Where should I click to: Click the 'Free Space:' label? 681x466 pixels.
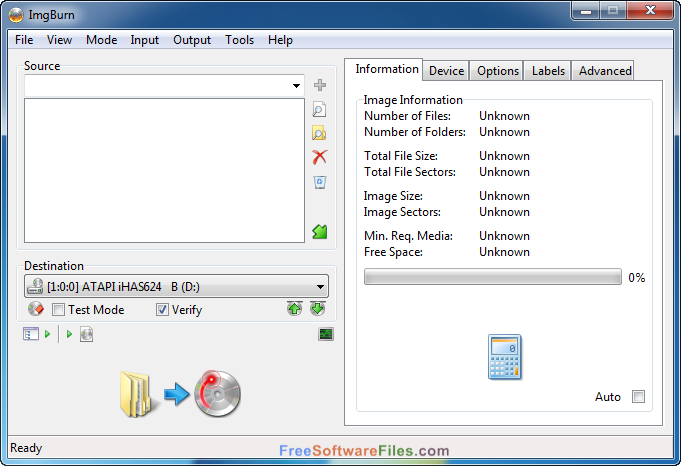393,252
